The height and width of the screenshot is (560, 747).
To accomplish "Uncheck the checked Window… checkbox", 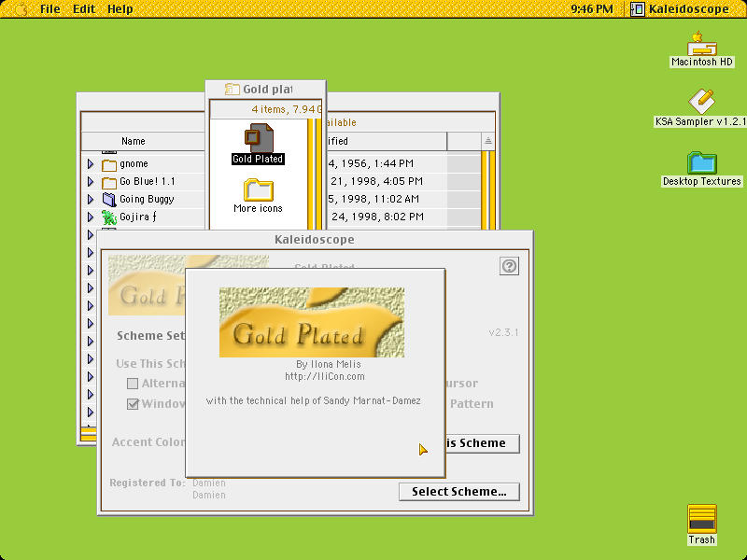I will click(x=133, y=404).
